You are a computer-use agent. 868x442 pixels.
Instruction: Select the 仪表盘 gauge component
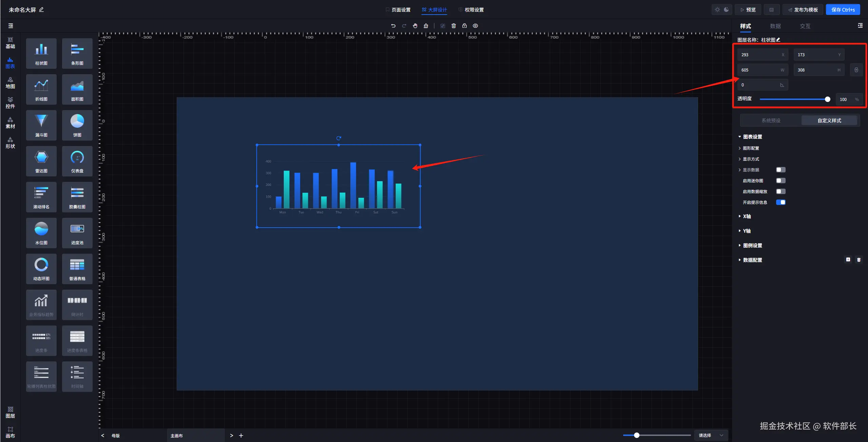[77, 161]
